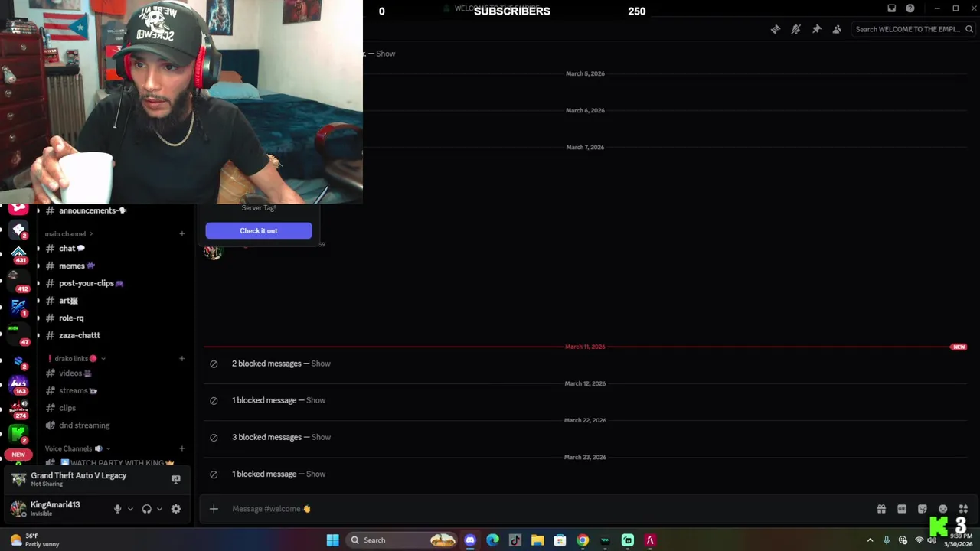Screen dimensions: 980x551
Task: Show hidden system tray icons
Action: click(870, 540)
